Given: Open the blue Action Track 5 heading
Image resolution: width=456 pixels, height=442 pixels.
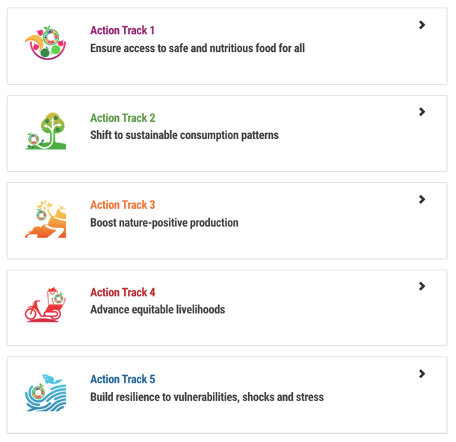Looking at the screenshot, I should click(123, 379).
